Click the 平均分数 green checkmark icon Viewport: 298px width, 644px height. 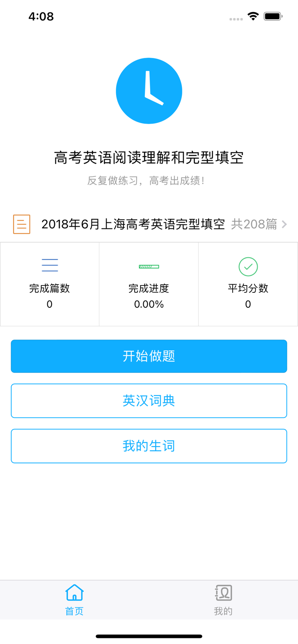click(x=248, y=266)
